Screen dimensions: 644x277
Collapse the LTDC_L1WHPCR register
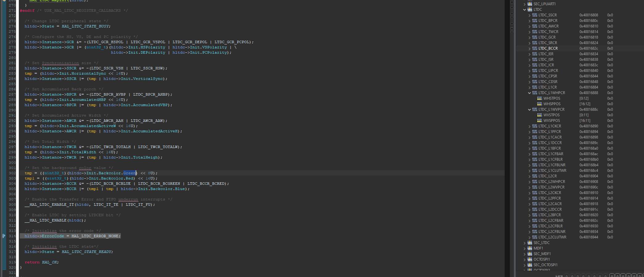coord(530,93)
